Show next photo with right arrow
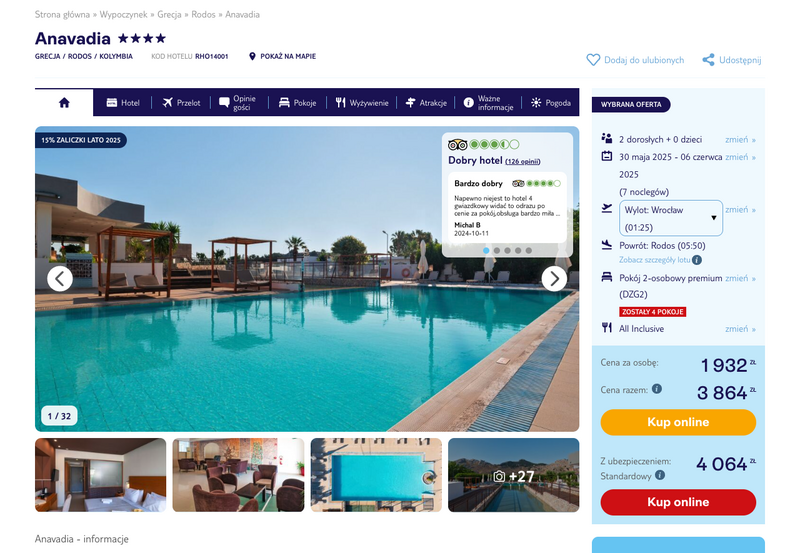Image resolution: width=800 pixels, height=553 pixels. click(554, 279)
